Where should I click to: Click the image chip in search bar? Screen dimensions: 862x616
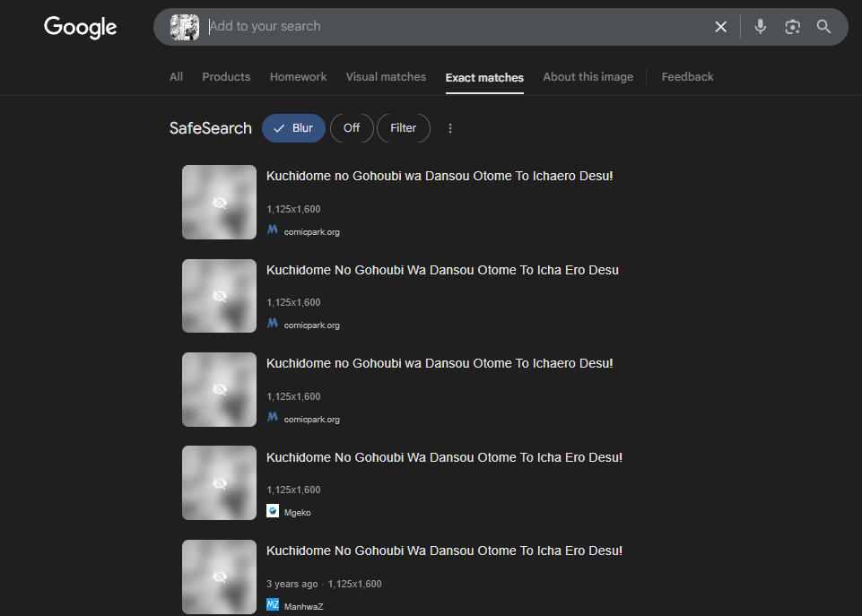185,27
